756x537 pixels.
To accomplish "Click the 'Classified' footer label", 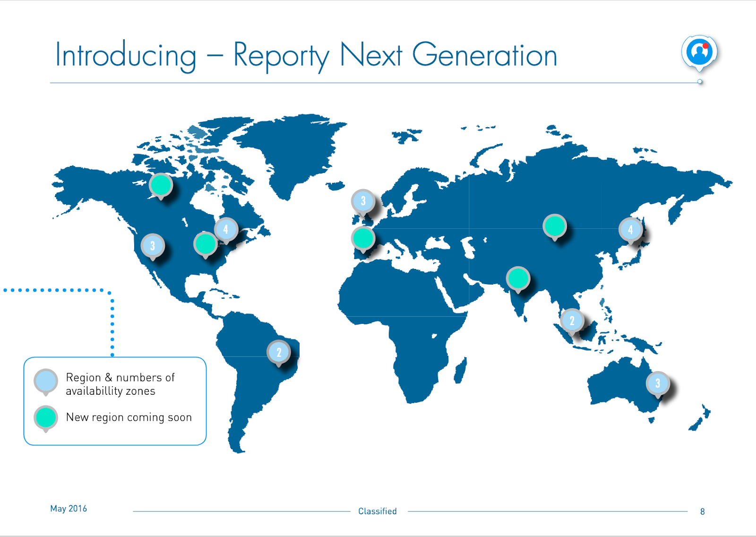I will 378,511.
